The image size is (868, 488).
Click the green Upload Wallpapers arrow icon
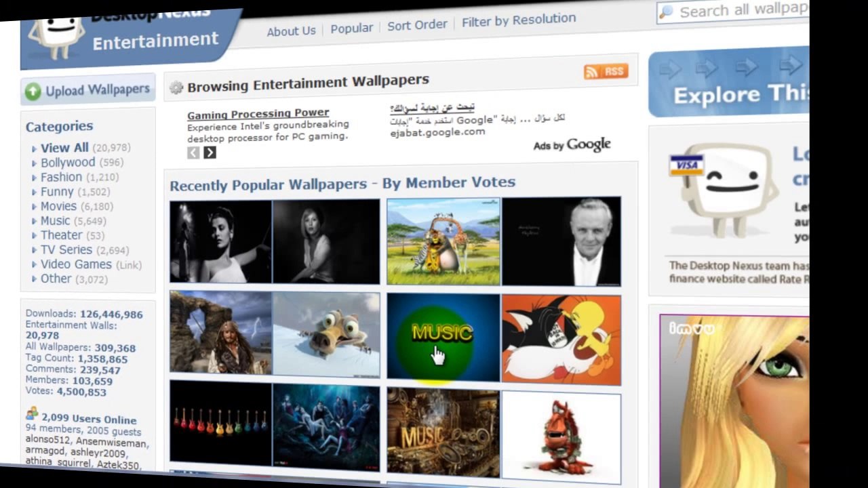tap(33, 91)
